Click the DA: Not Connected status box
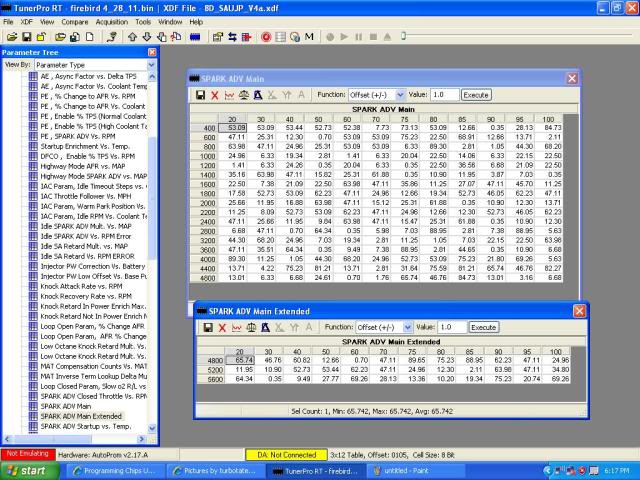The height and width of the screenshot is (480, 640). (287, 455)
